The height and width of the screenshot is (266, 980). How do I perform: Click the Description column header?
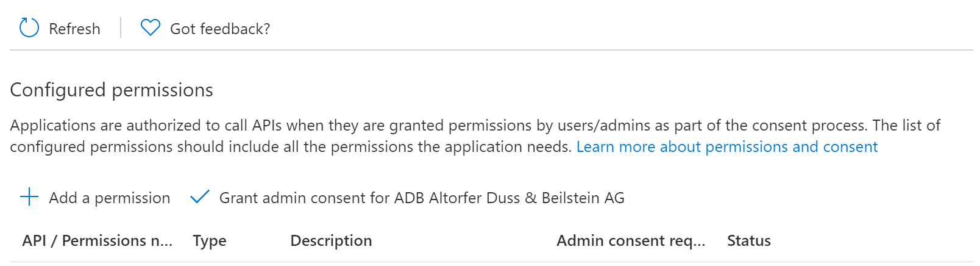331,240
